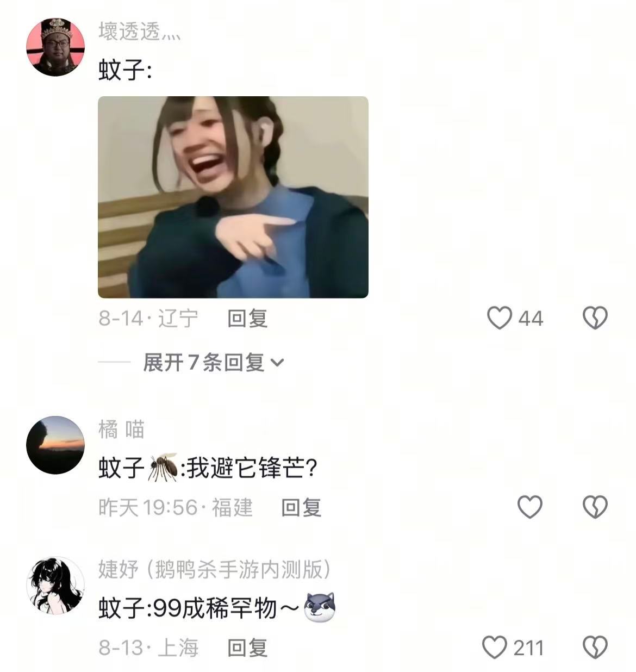Viewport: 636px width, 672px height.
Task: Tap the mosquito emoji in comment
Action: coord(163,468)
